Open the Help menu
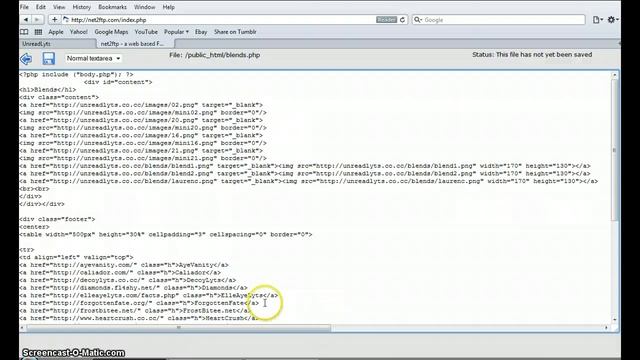 169,7
